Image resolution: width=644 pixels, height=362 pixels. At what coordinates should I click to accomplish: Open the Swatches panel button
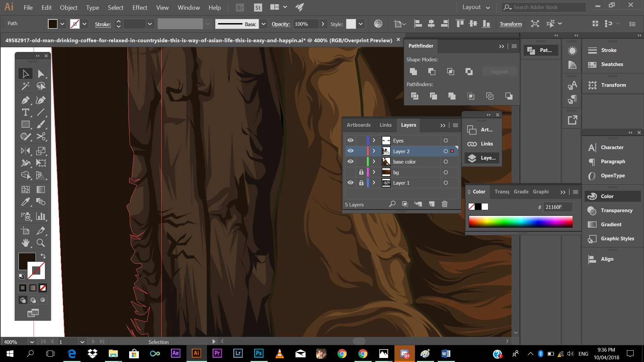pos(612,64)
